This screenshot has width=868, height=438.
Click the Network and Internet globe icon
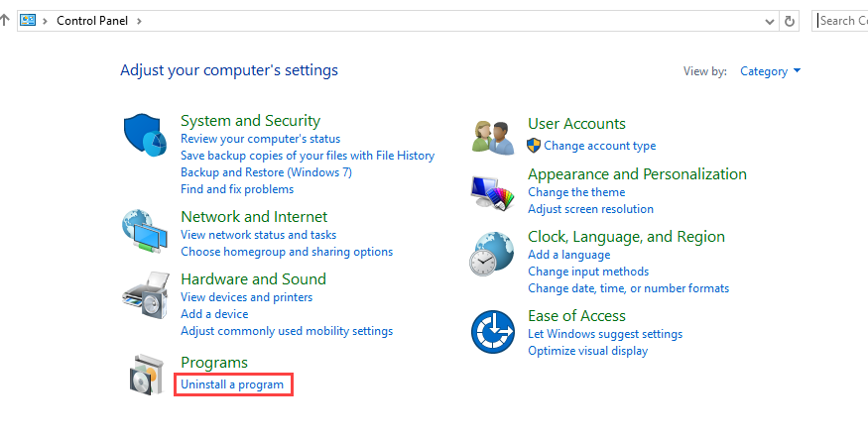[145, 231]
